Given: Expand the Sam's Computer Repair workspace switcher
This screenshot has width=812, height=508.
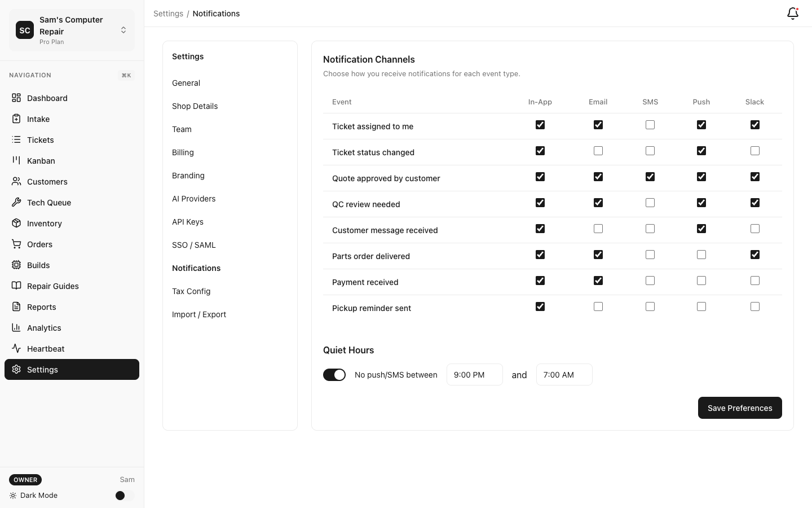Looking at the screenshot, I should pyautogui.click(x=123, y=30).
